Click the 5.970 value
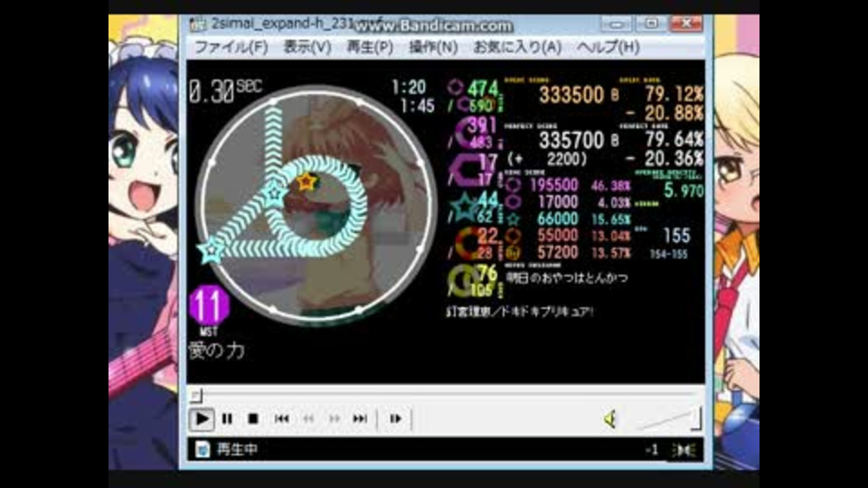Viewport: 868px width, 488px height. tap(684, 191)
